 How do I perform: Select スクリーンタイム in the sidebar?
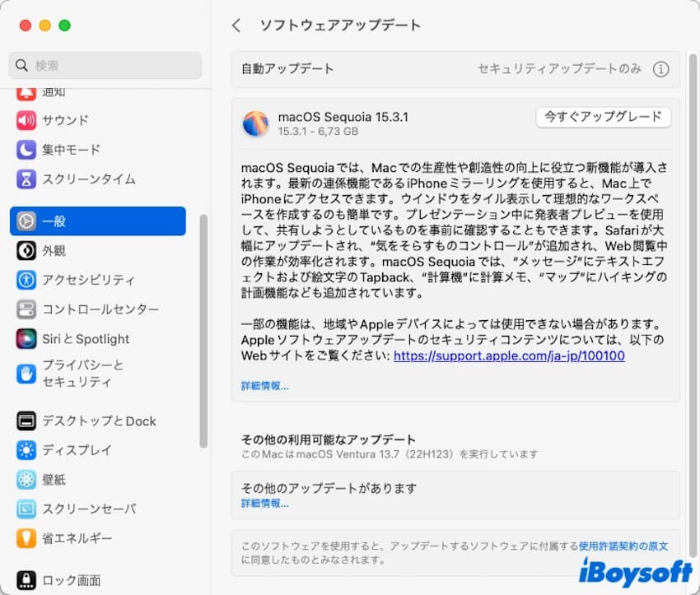(x=89, y=179)
